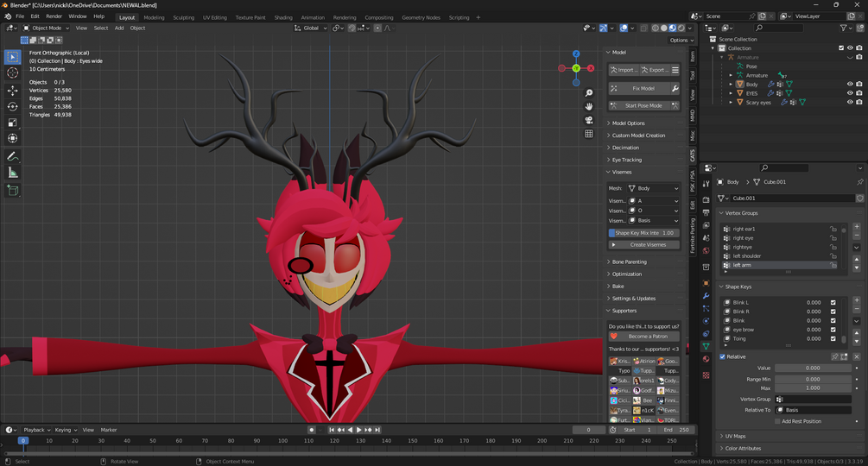The height and width of the screenshot is (466, 868).
Task: Expand the UV Maps section
Action: tap(735, 436)
